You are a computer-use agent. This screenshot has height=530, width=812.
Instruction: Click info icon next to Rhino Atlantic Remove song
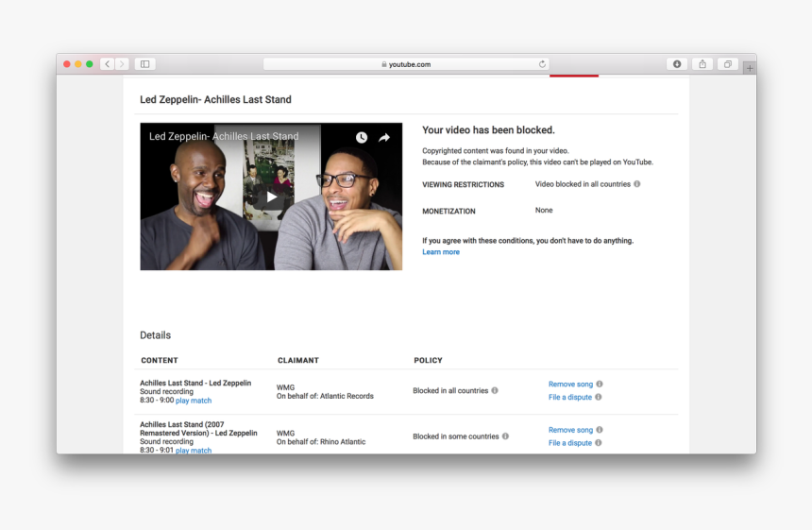click(600, 430)
